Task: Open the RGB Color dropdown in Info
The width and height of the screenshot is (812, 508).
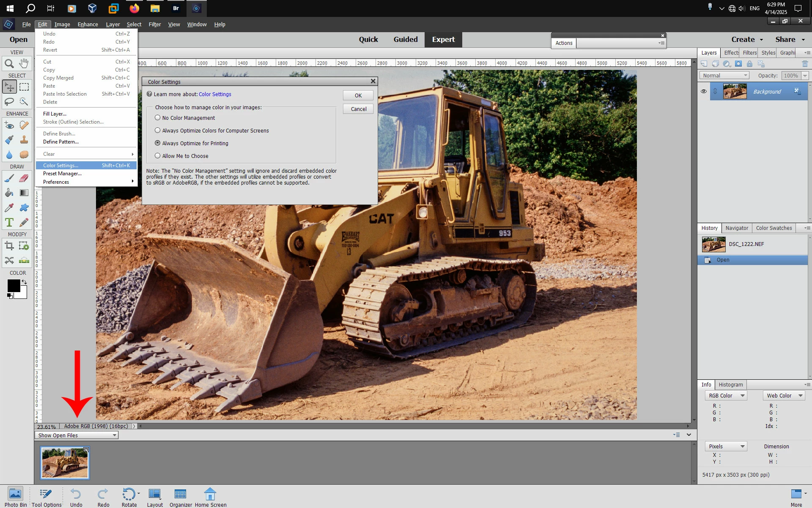Action: pos(726,395)
